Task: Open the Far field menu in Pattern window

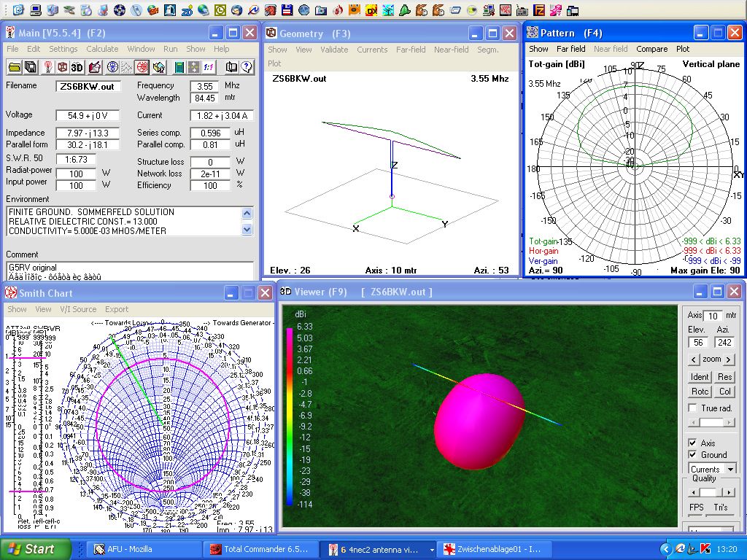Action: (x=570, y=49)
